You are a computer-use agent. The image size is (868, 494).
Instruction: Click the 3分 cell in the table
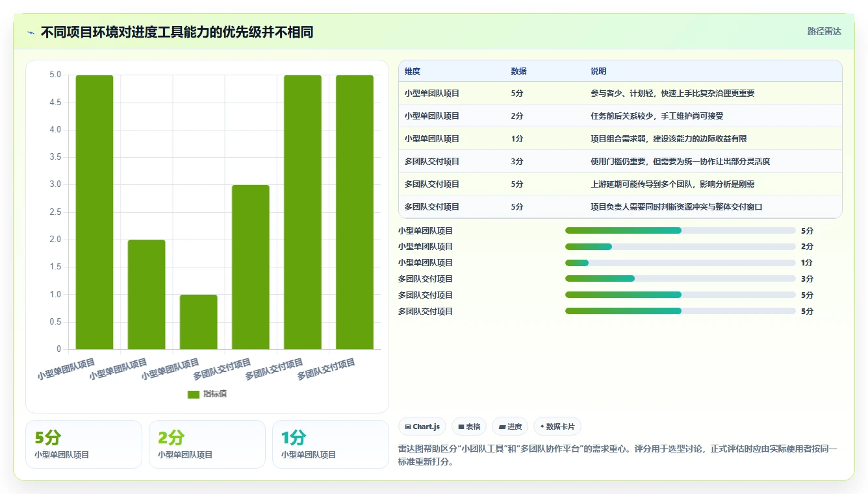(x=517, y=162)
